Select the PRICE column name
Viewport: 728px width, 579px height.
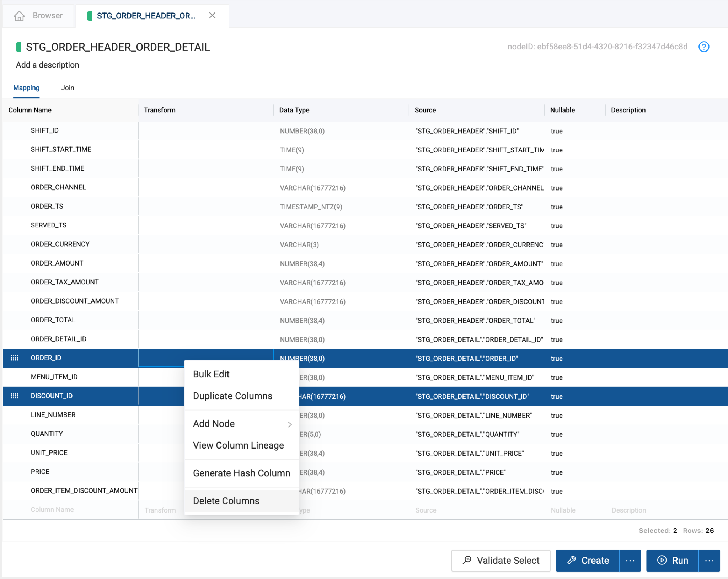click(40, 472)
